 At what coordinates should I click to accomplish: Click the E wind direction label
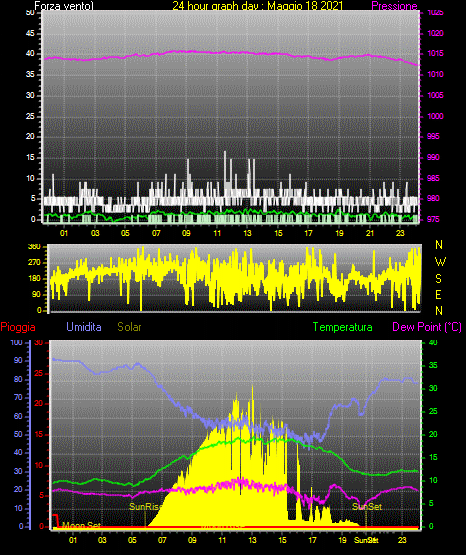tap(438, 294)
